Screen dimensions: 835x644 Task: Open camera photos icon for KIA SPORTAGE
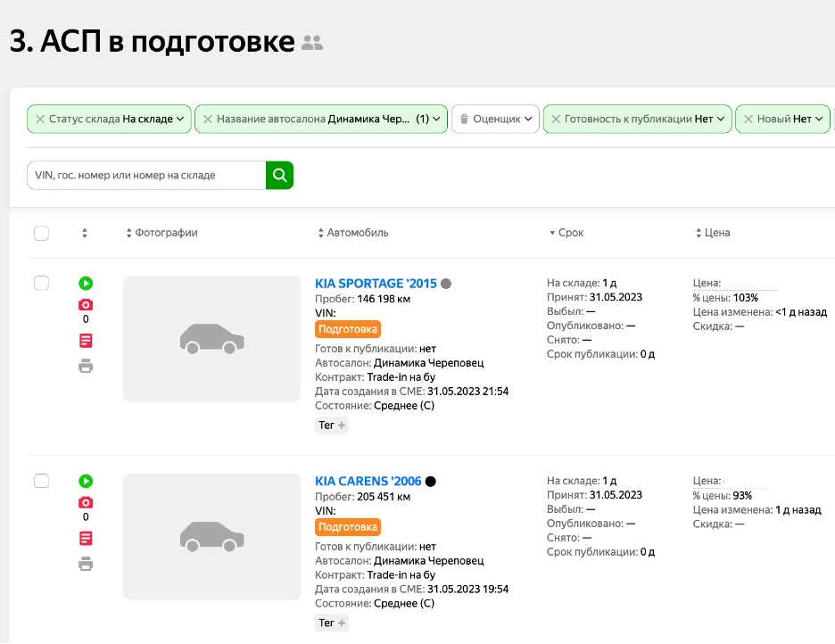[x=86, y=305]
